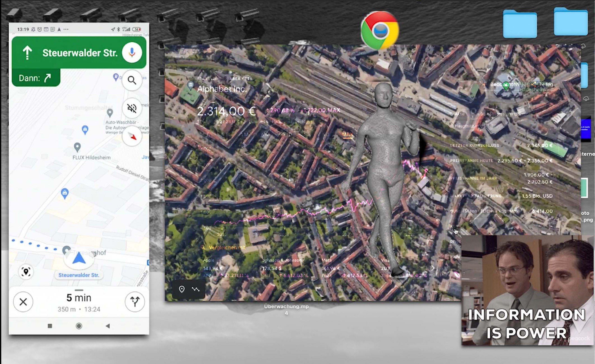Tap the Android recent apps square button

click(x=50, y=326)
